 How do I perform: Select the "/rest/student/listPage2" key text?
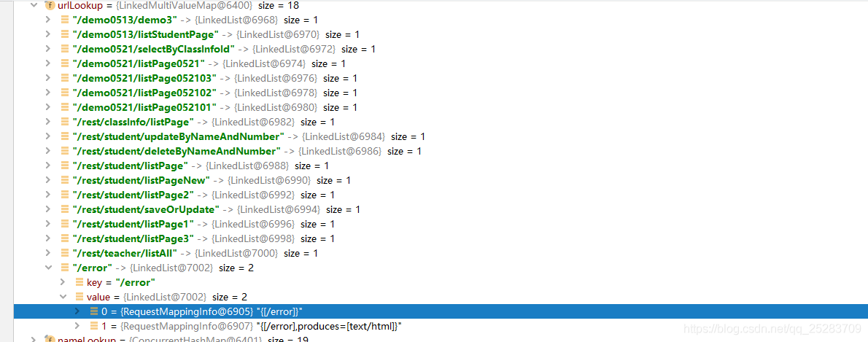133,195
